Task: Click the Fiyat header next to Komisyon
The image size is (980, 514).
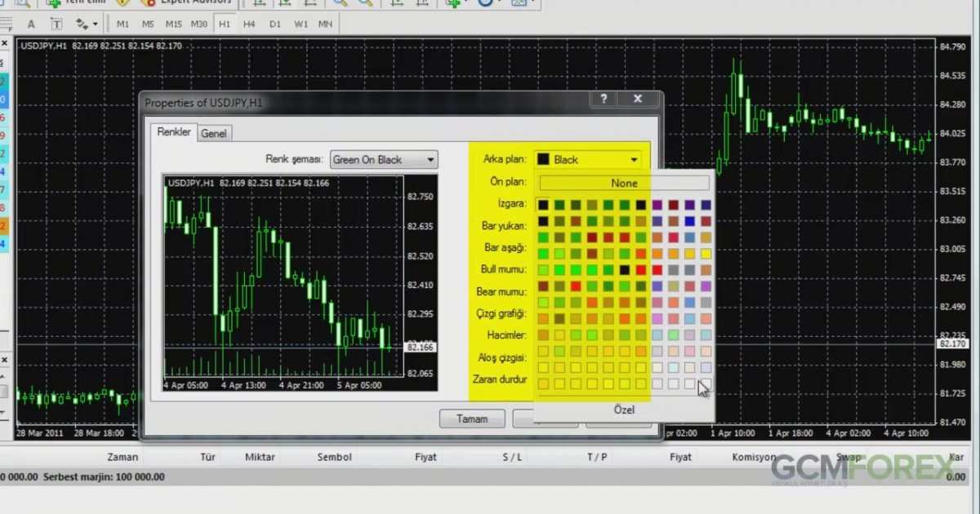Action: pyautogui.click(x=681, y=458)
